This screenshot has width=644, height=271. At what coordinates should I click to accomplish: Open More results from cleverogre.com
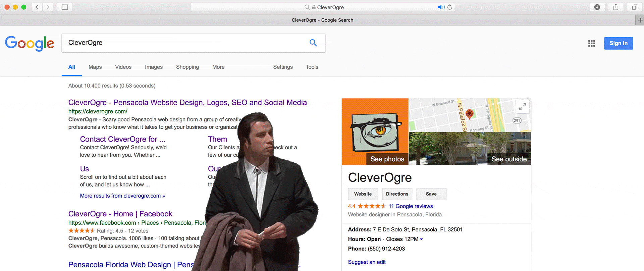point(122,196)
